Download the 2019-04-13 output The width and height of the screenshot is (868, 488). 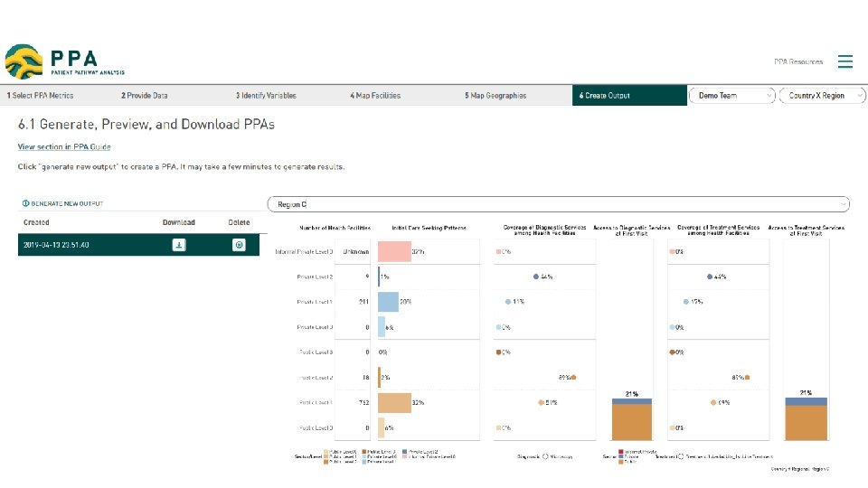[179, 245]
